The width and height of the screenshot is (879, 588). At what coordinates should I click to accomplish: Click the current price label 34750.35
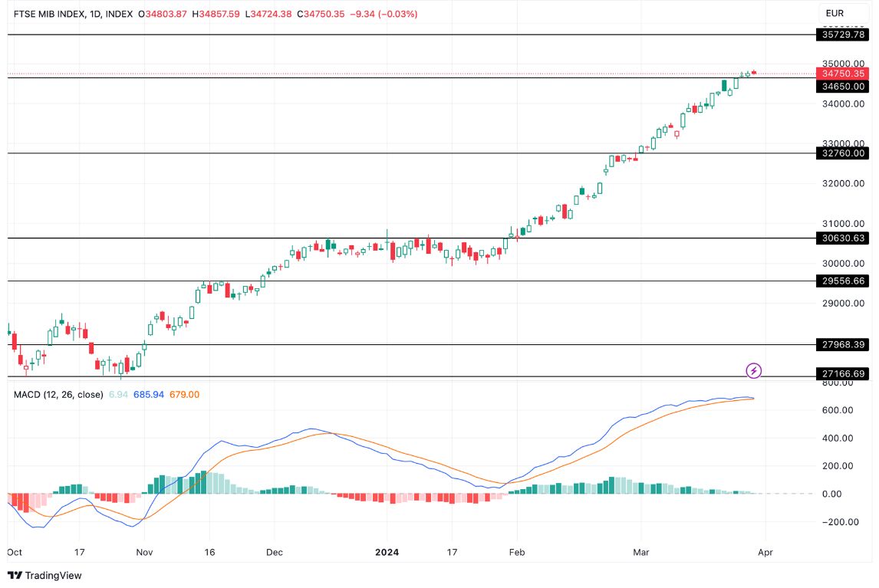(x=841, y=74)
